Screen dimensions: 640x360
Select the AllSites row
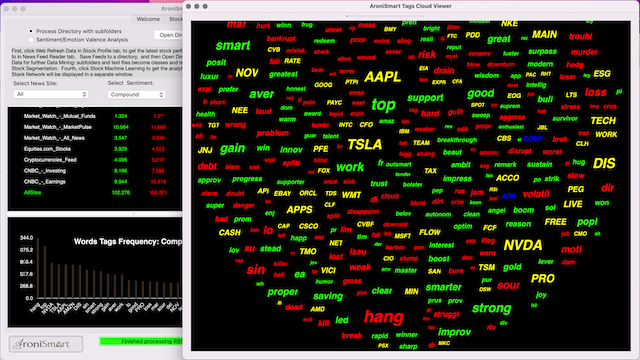[x=95, y=193]
